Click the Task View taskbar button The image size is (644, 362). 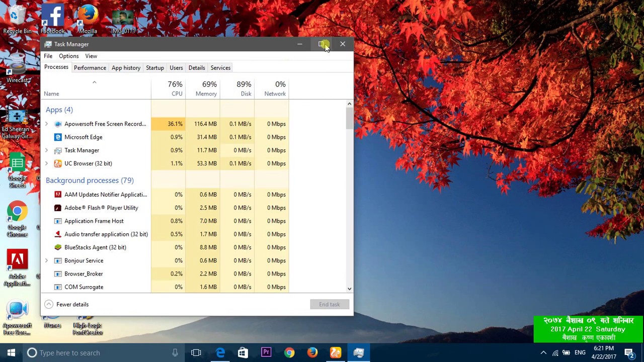[196, 352]
